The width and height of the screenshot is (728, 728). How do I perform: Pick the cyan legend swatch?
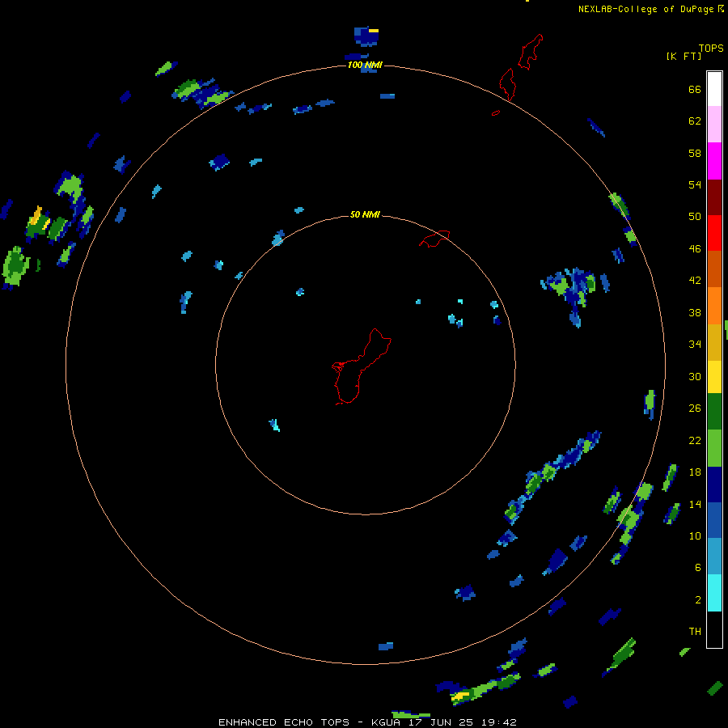714,593
